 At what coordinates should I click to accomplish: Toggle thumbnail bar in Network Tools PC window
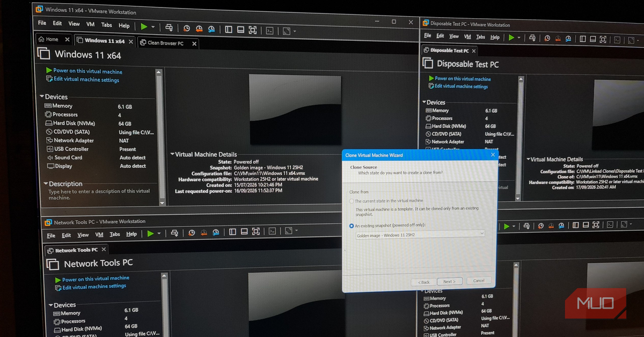click(244, 231)
